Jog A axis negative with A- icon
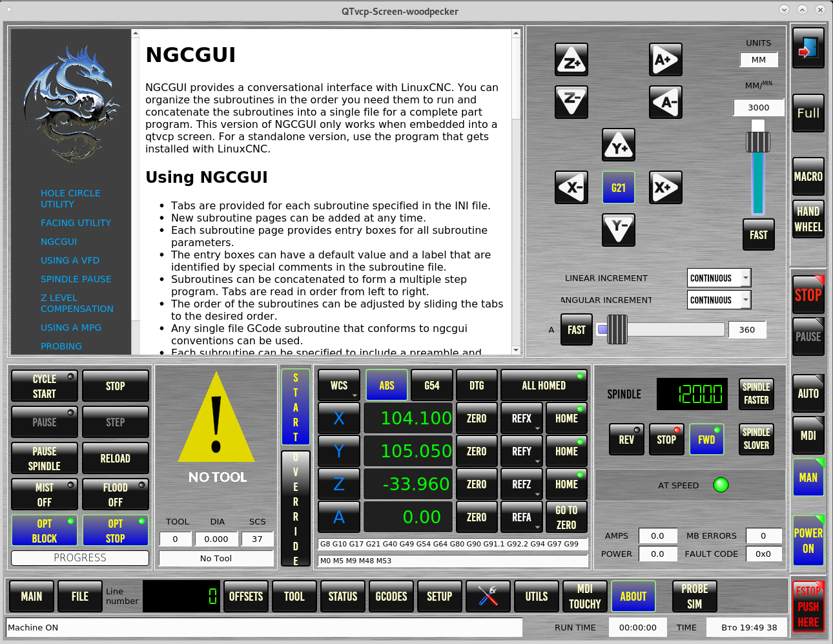This screenshot has height=644, width=833. 666,102
